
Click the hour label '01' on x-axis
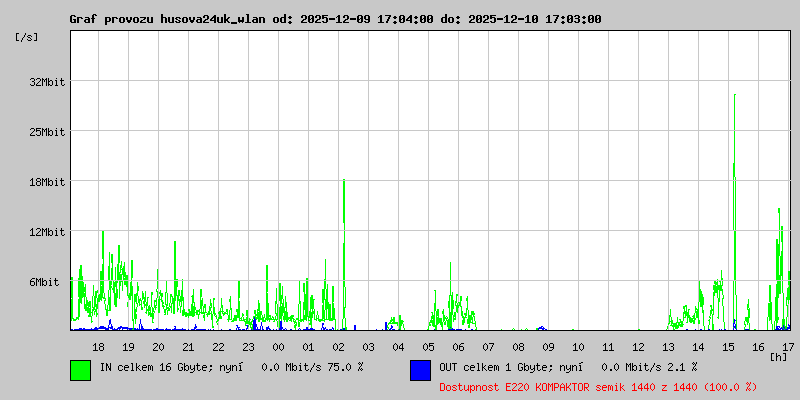pos(309,347)
